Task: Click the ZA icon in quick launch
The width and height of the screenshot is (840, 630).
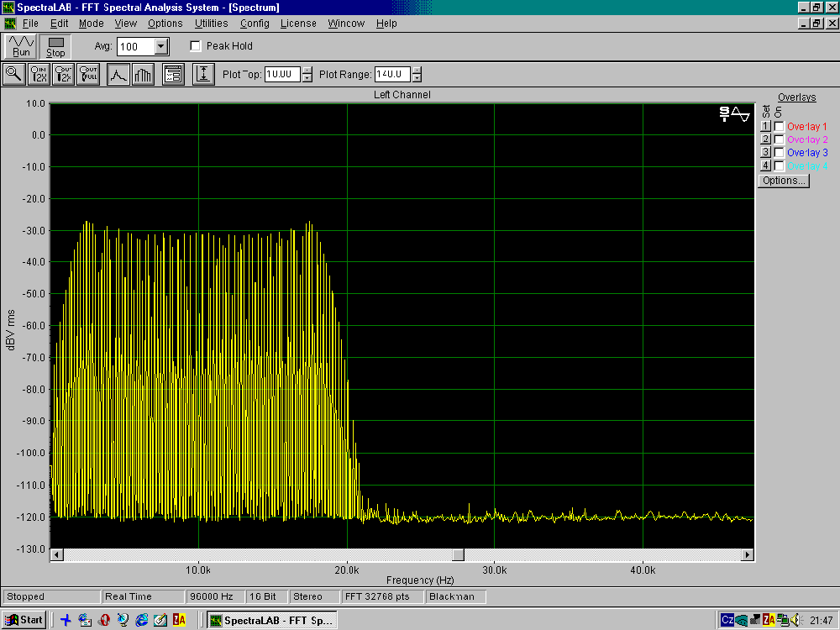Action: click(x=179, y=621)
